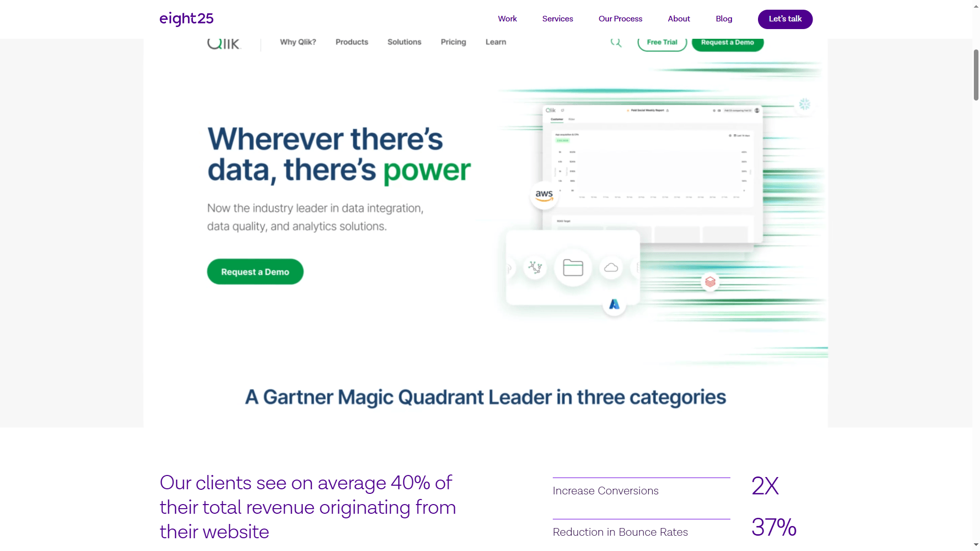Click the Free Trial toggle button on Qlik
Screen dimensions: 980x551
point(663,42)
